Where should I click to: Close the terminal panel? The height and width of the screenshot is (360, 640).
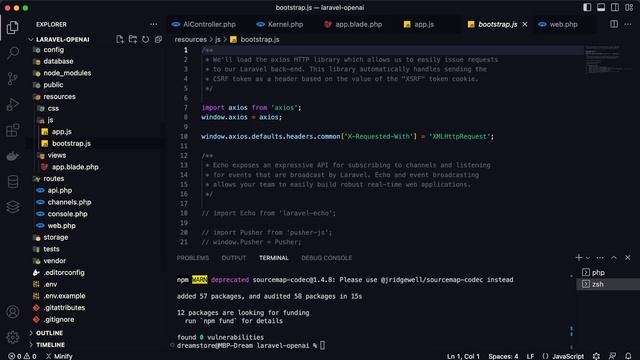(x=628, y=258)
